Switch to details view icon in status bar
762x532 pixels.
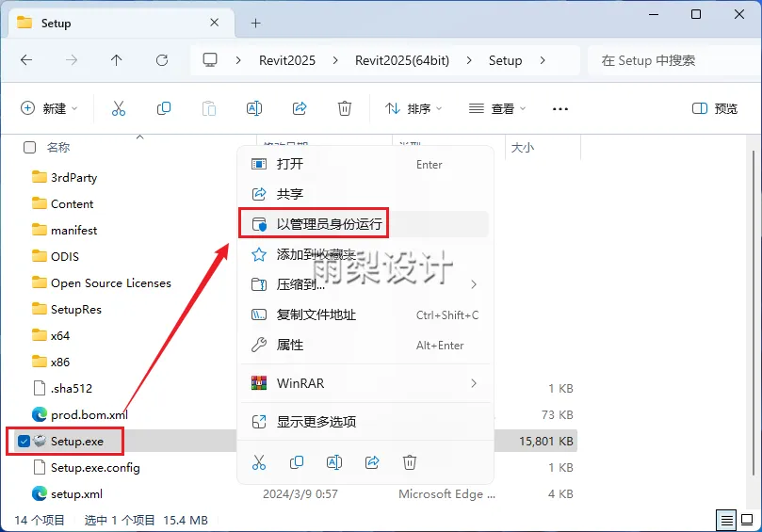(x=726, y=521)
